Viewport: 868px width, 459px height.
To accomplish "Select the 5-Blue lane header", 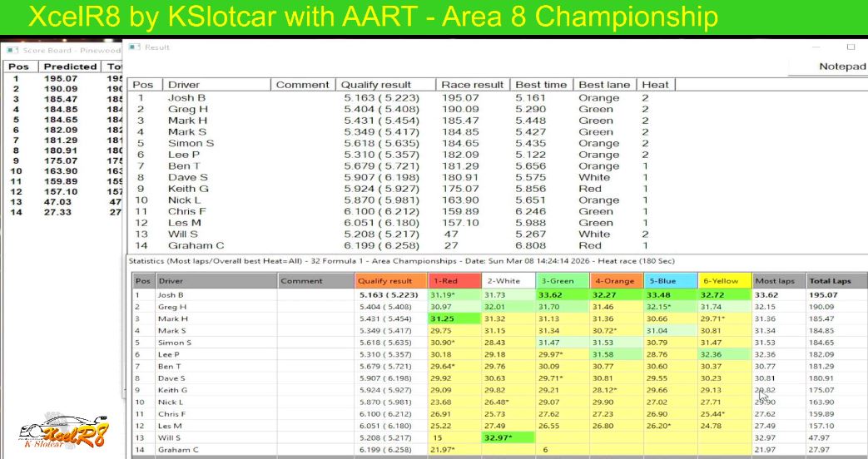I will (x=669, y=281).
